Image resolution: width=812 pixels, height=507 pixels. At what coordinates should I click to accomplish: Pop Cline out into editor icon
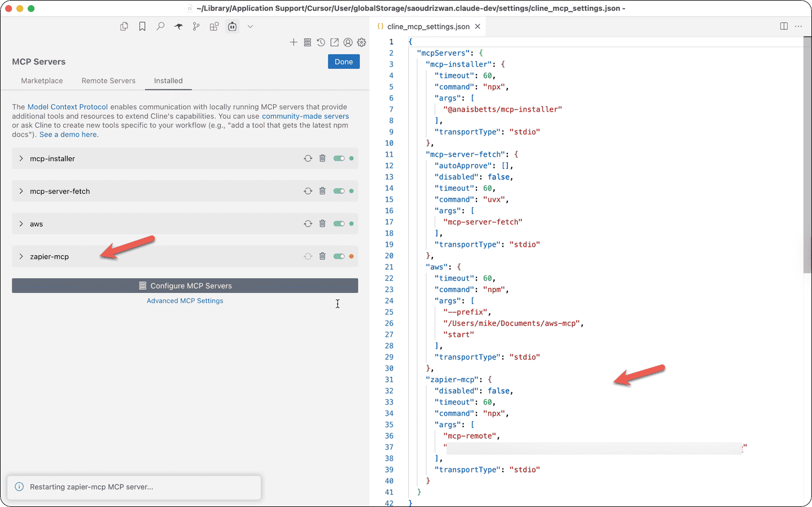coord(334,42)
